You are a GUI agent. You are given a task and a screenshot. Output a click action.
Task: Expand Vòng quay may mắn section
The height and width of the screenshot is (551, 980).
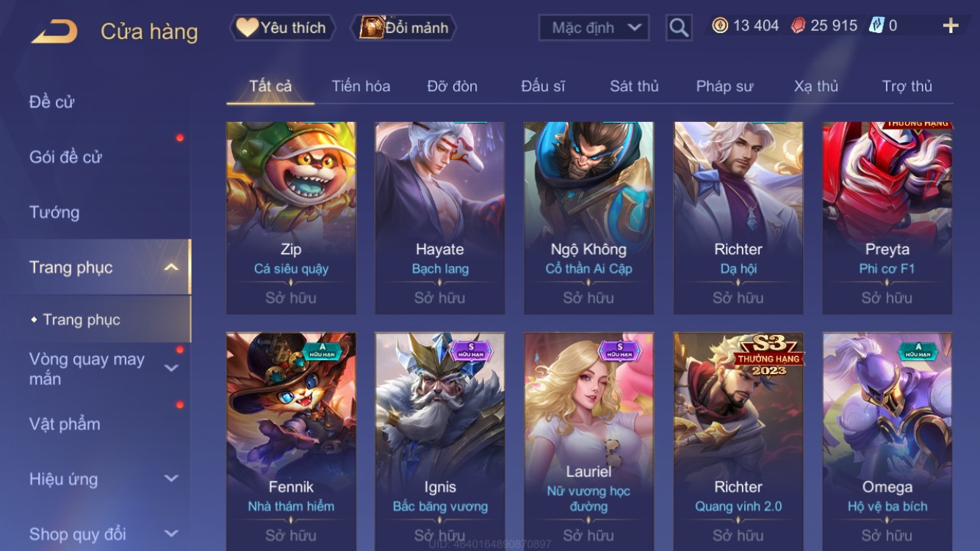click(x=170, y=369)
